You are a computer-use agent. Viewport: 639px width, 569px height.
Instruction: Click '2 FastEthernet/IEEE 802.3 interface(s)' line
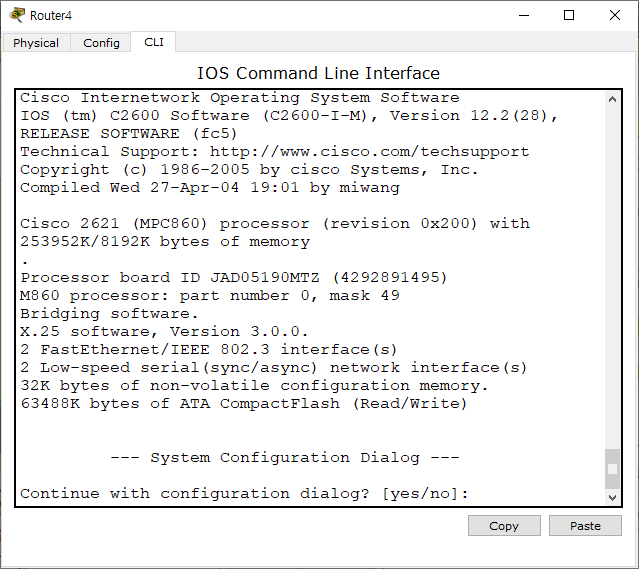click(x=209, y=349)
